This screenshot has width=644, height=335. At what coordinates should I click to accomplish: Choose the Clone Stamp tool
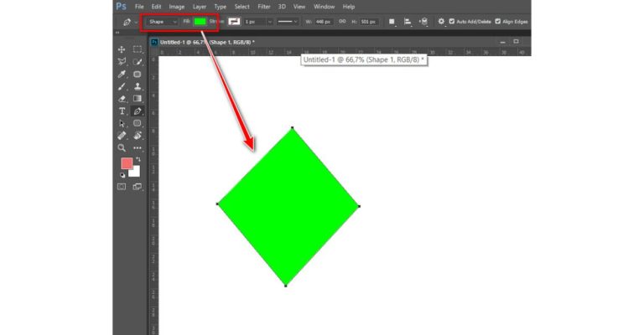coord(138,86)
